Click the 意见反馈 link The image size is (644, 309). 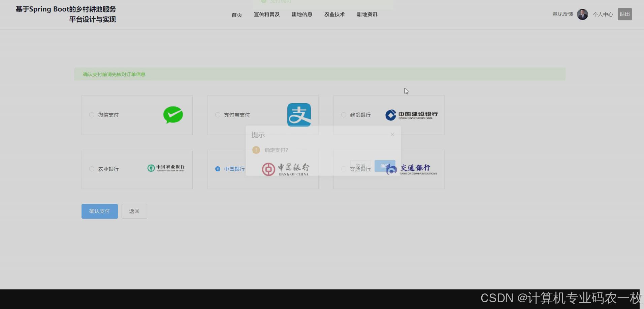tap(563, 14)
